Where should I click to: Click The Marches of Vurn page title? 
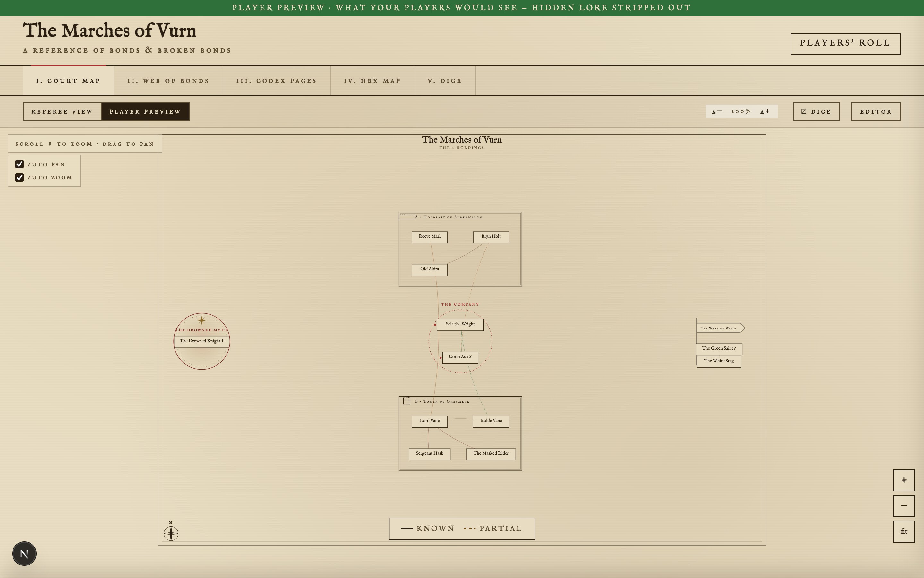click(x=110, y=30)
